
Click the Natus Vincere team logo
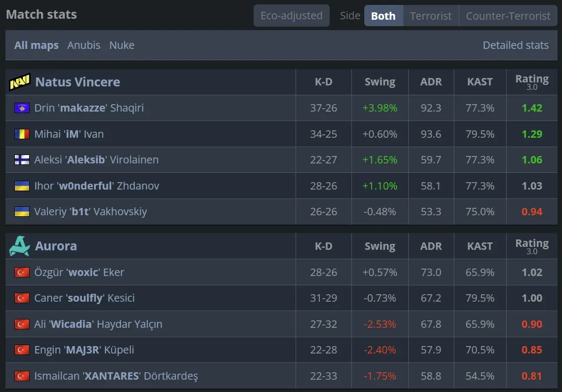20,82
